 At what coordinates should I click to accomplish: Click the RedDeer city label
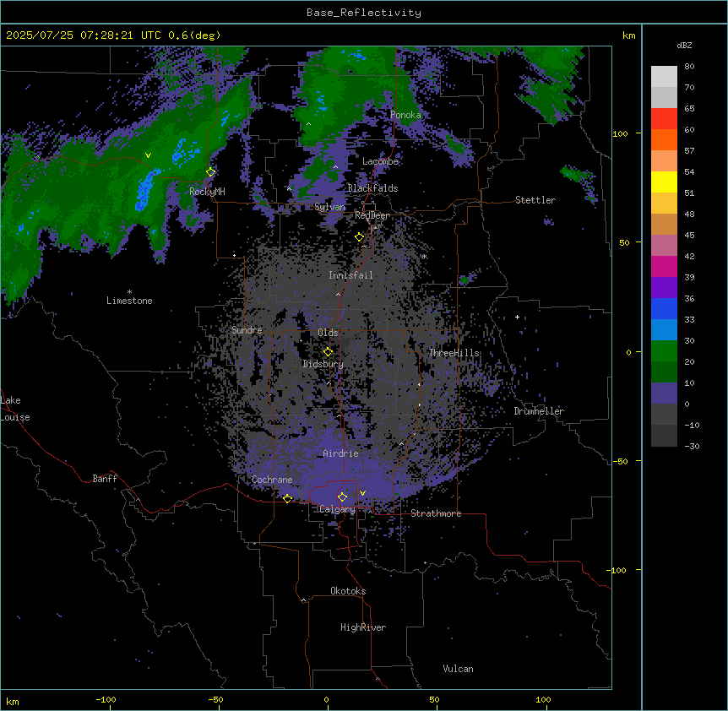[x=372, y=215]
